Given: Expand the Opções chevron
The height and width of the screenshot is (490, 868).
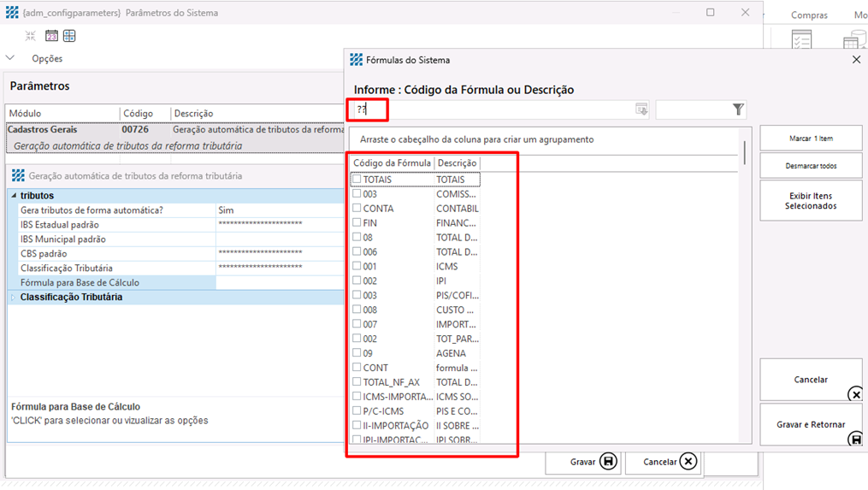Looking at the screenshot, I should point(11,59).
